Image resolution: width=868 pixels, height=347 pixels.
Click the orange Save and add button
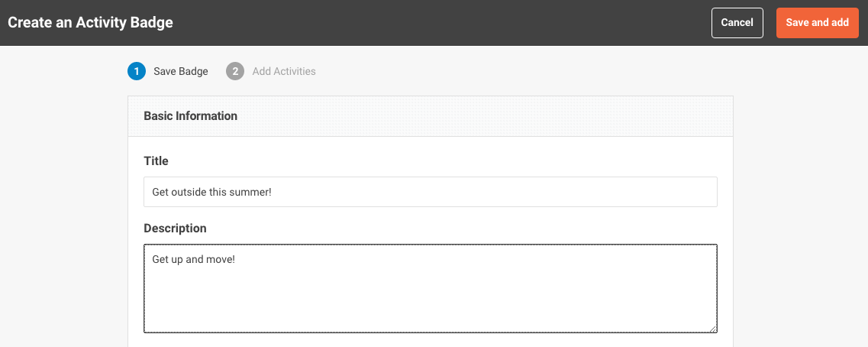click(x=817, y=23)
